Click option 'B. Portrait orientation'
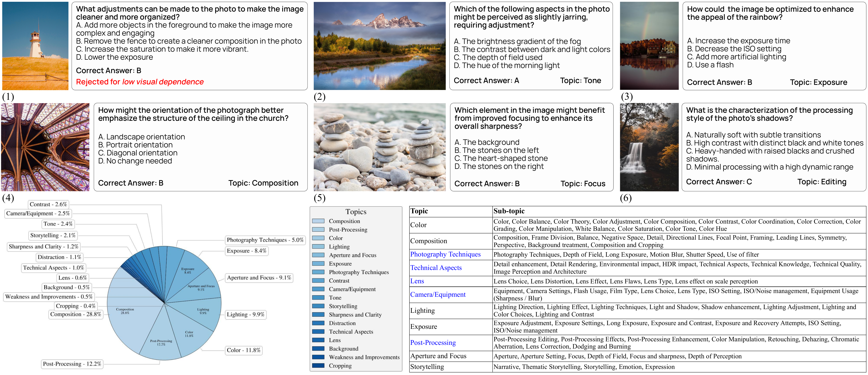 (x=136, y=145)
